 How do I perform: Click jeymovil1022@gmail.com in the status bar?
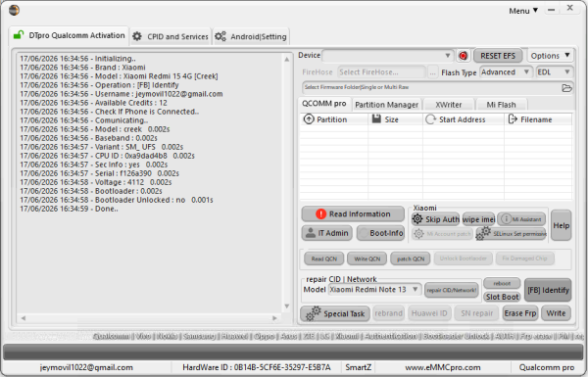(x=86, y=367)
